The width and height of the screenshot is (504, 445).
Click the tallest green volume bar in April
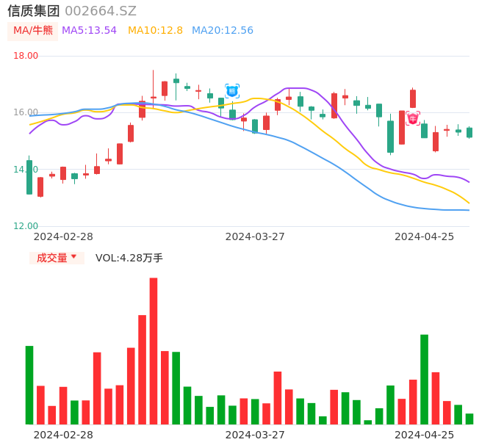pyautogui.click(x=424, y=379)
